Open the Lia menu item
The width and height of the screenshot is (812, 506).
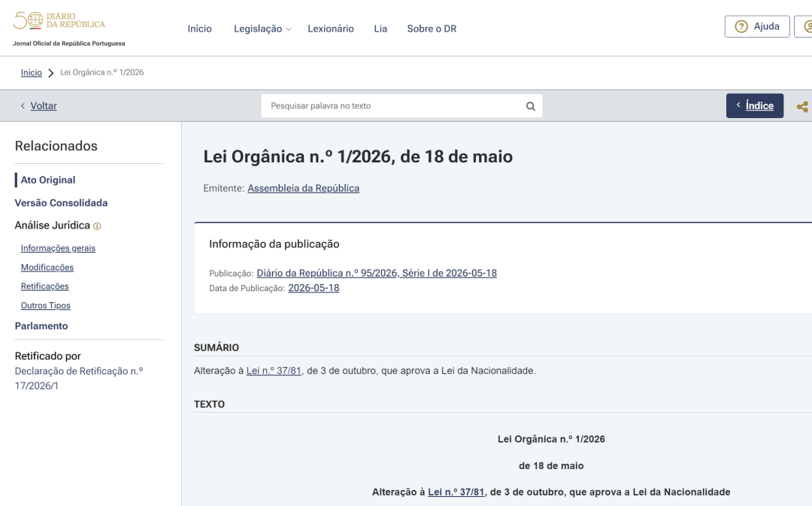pyautogui.click(x=380, y=29)
